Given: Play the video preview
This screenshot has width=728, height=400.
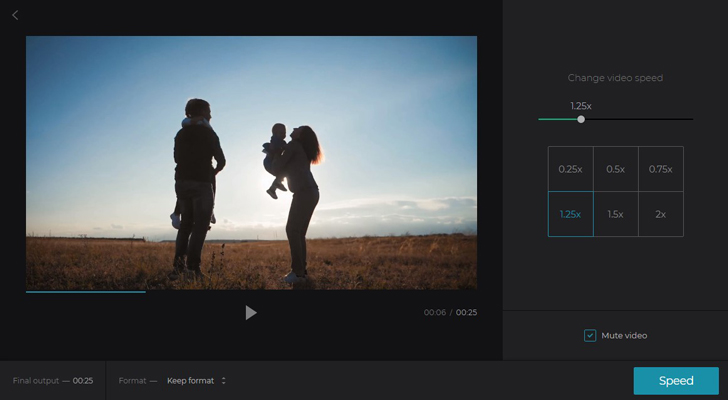Looking at the screenshot, I should [251, 313].
